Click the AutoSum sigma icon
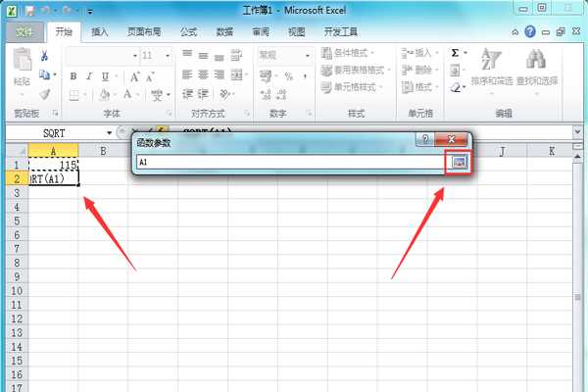The image size is (588, 392). 455,53
